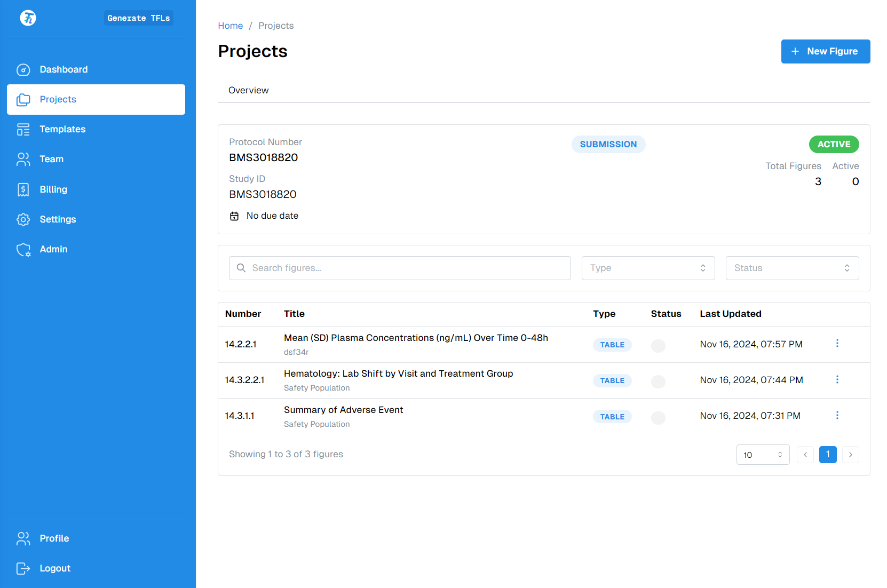Open the page size dropdown showing 10

[763, 455]
